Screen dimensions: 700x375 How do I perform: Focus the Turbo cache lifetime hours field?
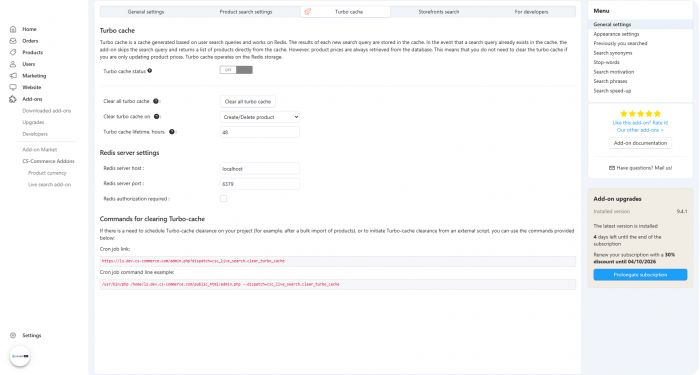click(259, 132)
